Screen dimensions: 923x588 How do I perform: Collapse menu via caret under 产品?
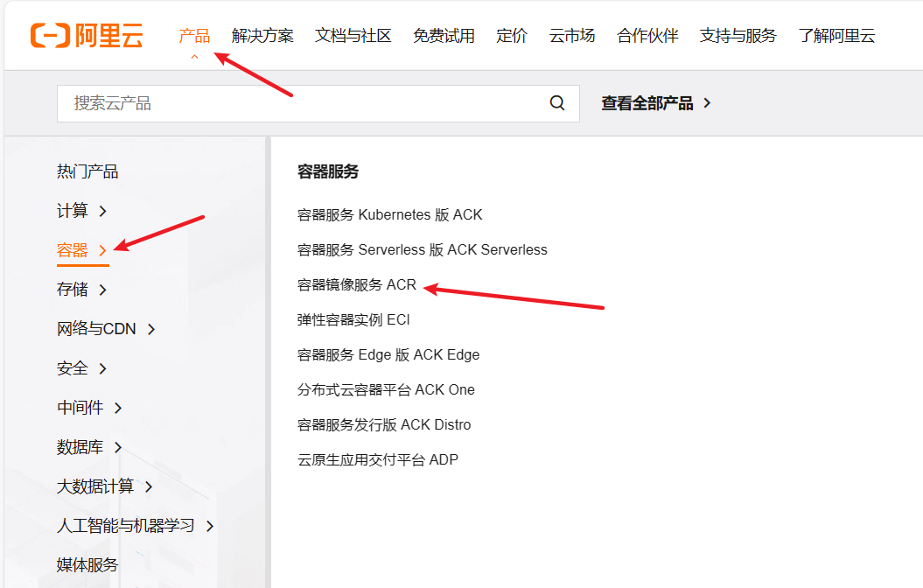pos(194,57)
